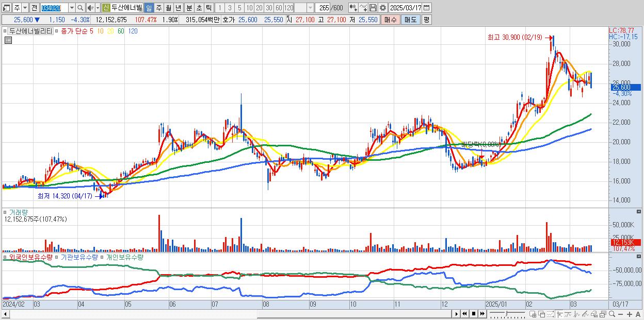
Task: Open the interval dropdown after 120 button
Action: coord(310,8)
